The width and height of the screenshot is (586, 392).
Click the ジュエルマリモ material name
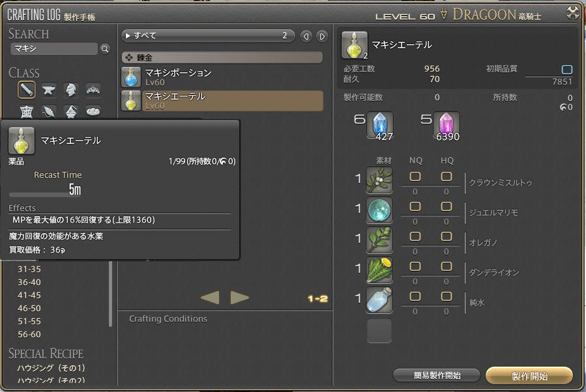[493, 213]
